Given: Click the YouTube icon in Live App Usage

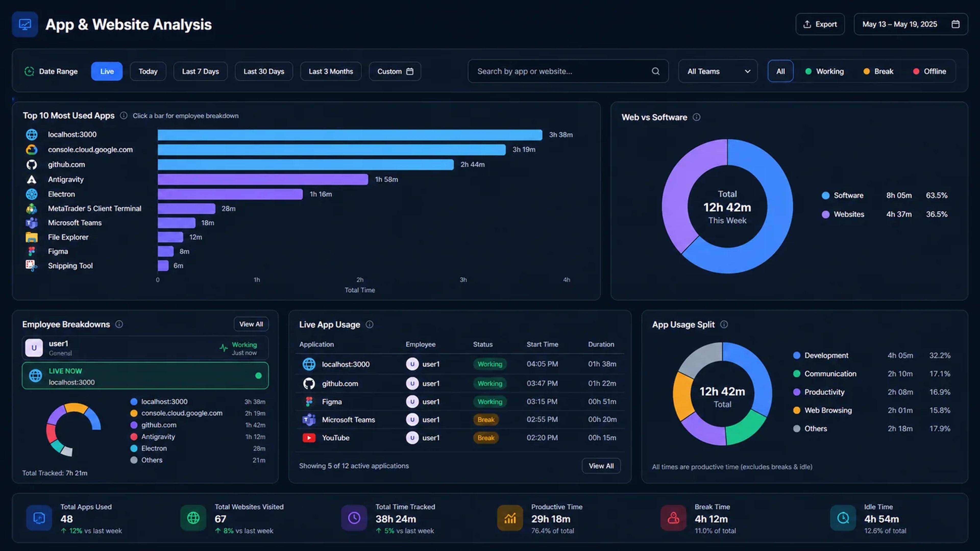Looking at the screenshot, I should pyautogui.click(x=309, y=438).
